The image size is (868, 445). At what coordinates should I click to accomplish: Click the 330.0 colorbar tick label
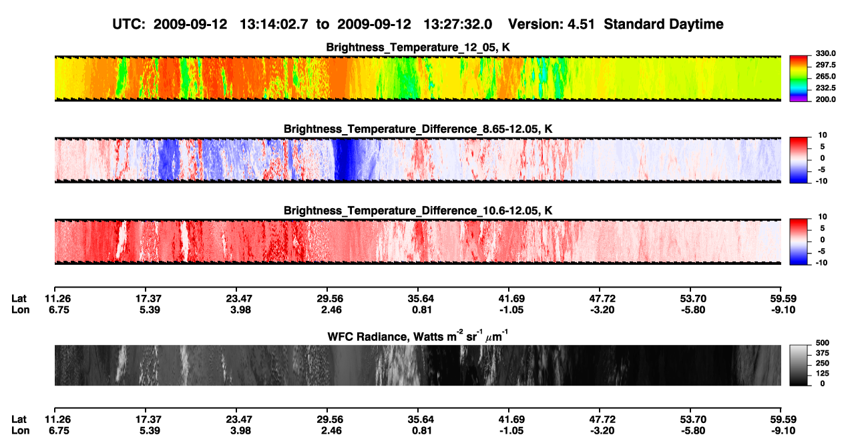click(826, 54)
